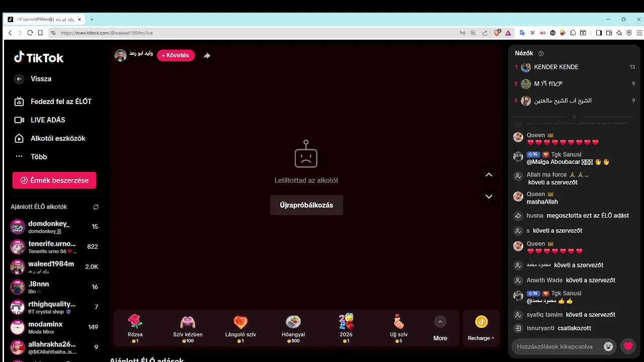Open Brave Shields lion icon

click(x=497, y=33)
